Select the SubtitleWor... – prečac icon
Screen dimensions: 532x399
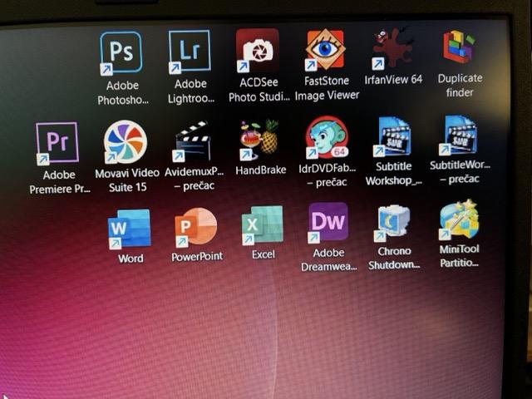[458, 135]
